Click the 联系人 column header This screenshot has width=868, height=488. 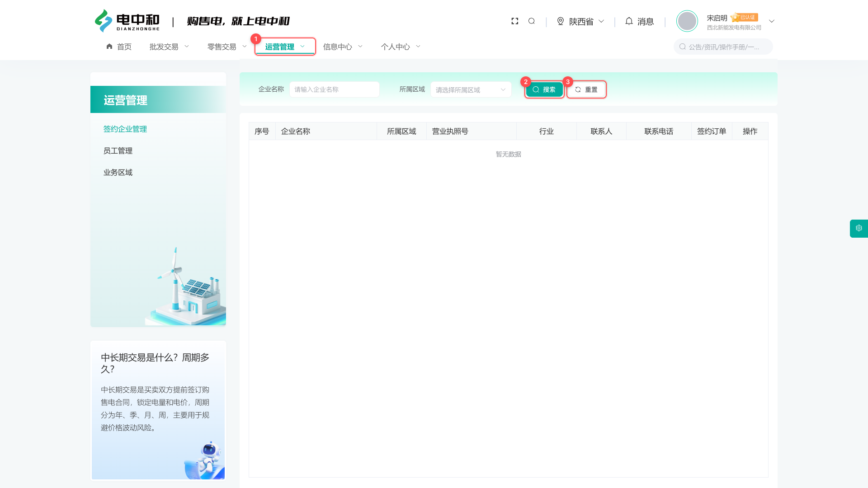[601, 131]
